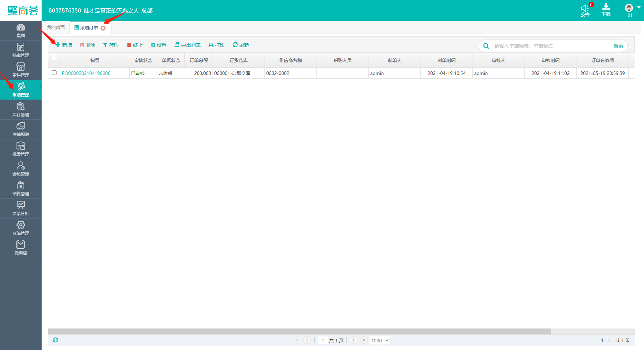Click the 终止 terminate button
644x350 pixels.
point(135,45)
